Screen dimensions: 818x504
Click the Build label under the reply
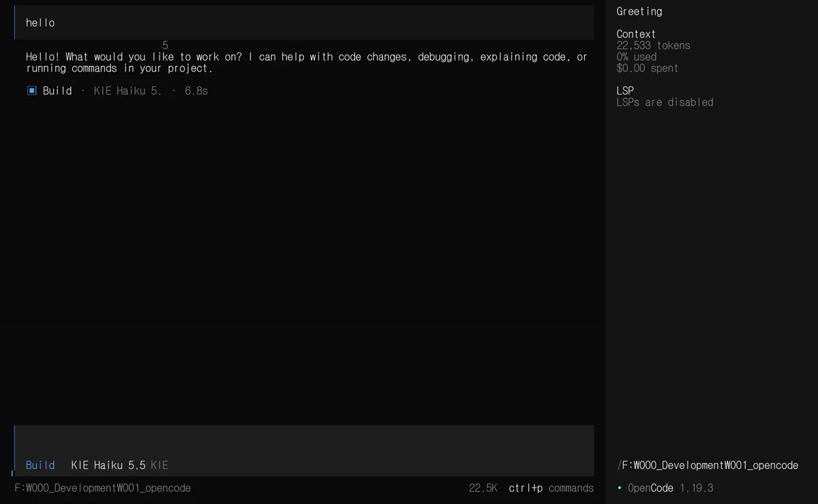(57, 91)
